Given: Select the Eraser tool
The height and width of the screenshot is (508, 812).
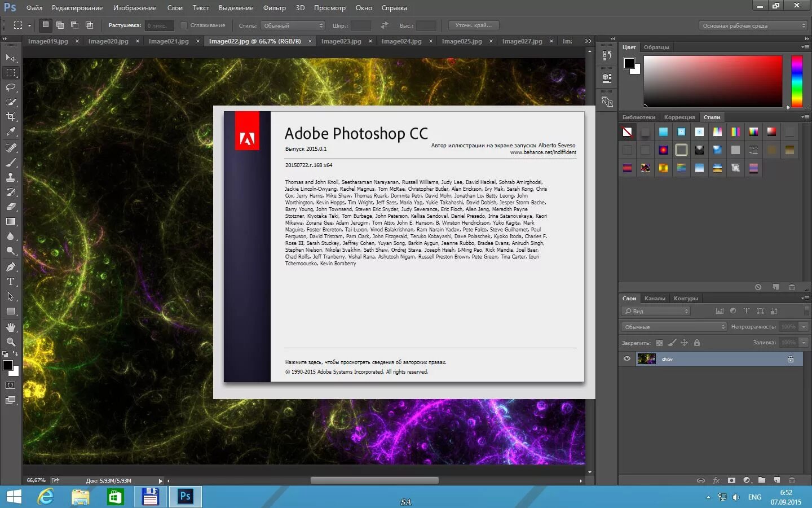Looking at the screenshot, I should [x=11, y=207].
